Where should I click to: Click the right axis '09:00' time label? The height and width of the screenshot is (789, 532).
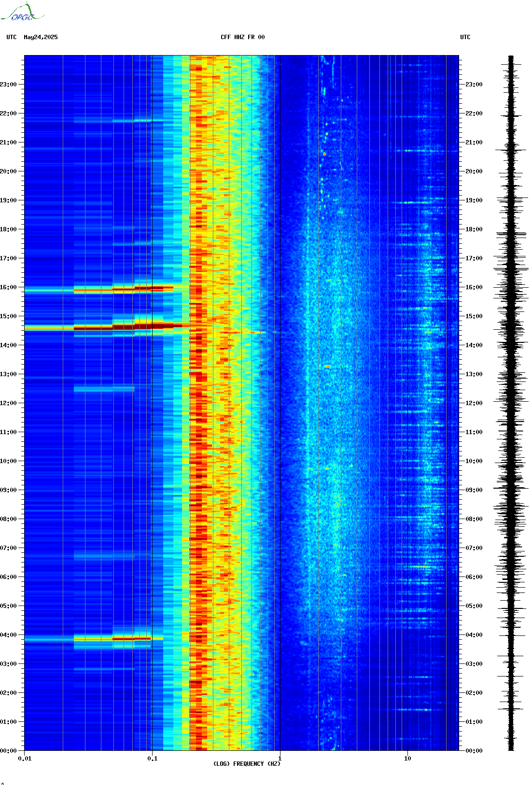(474, 490)
